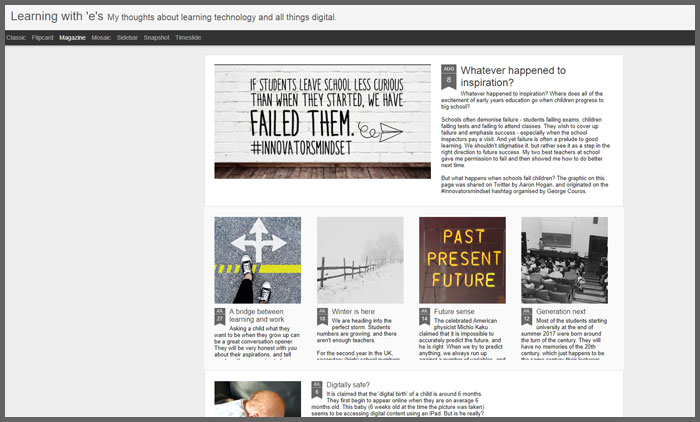Open the lecture hall photo thumbnail
The image size is (700, 422).
[564, 260]
